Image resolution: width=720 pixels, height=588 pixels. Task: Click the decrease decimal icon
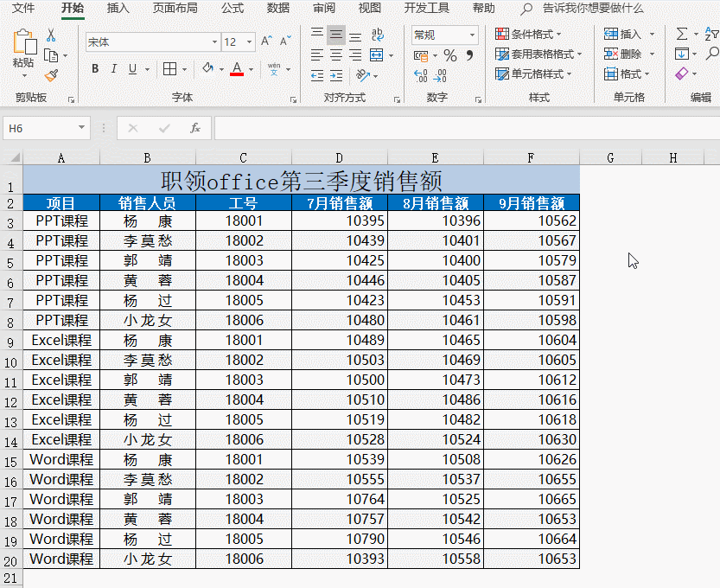point(440,75)
